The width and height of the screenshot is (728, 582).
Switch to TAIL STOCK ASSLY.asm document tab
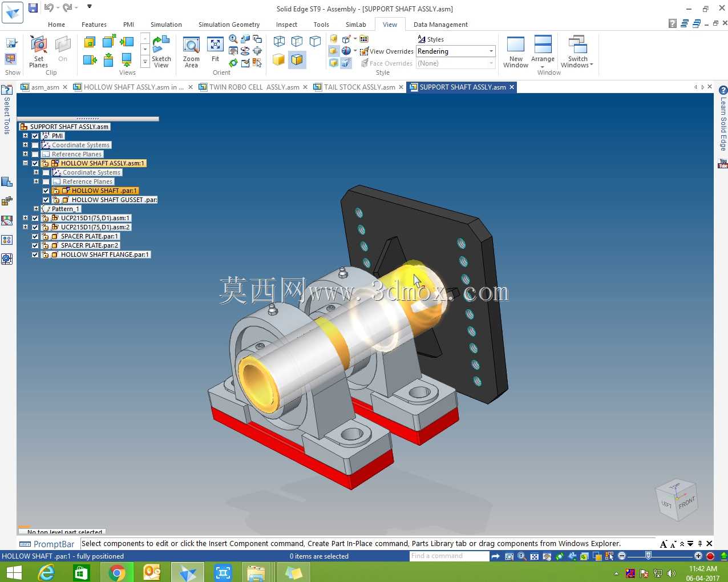(x=359, y=87)
